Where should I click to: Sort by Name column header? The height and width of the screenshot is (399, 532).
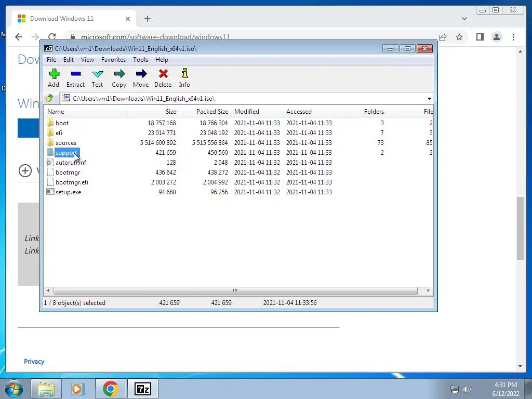tap(86, 112)
